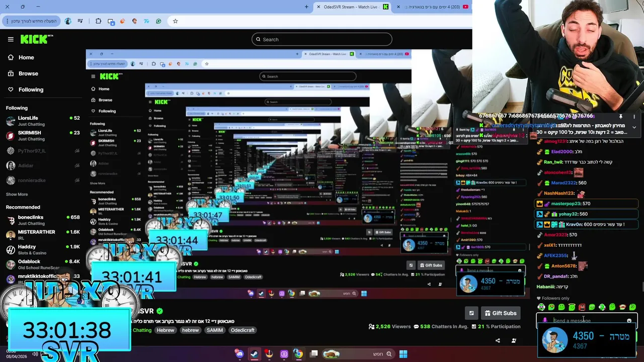
Task: Open recommended channel Odablock
Action: 43,264
